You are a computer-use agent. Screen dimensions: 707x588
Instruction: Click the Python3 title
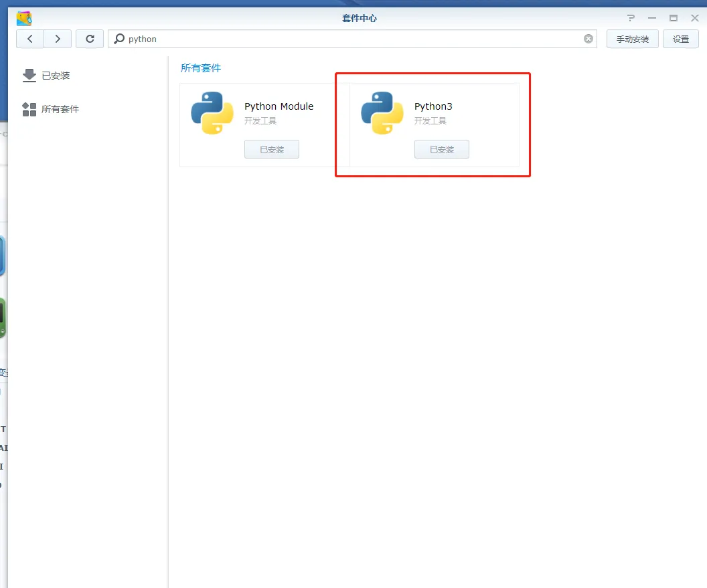[x=433, y=106]
